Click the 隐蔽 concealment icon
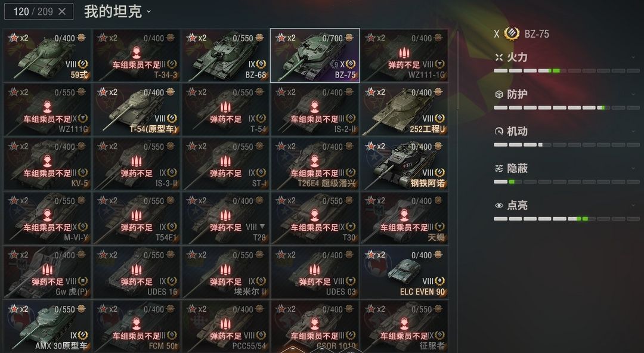The image size is (644, 353). [499, 169]
